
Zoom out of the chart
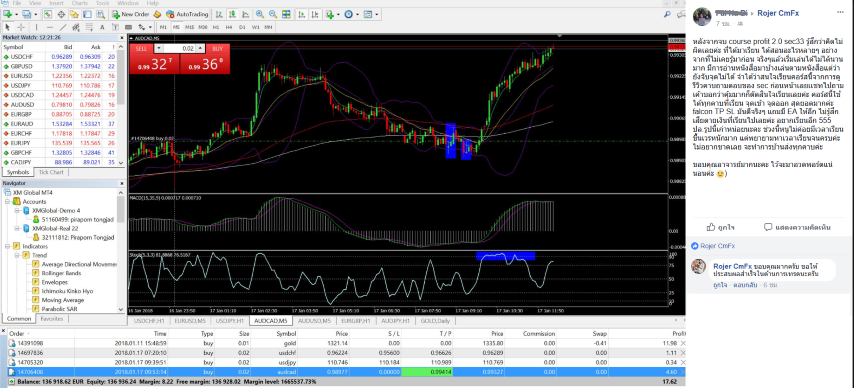273,14
